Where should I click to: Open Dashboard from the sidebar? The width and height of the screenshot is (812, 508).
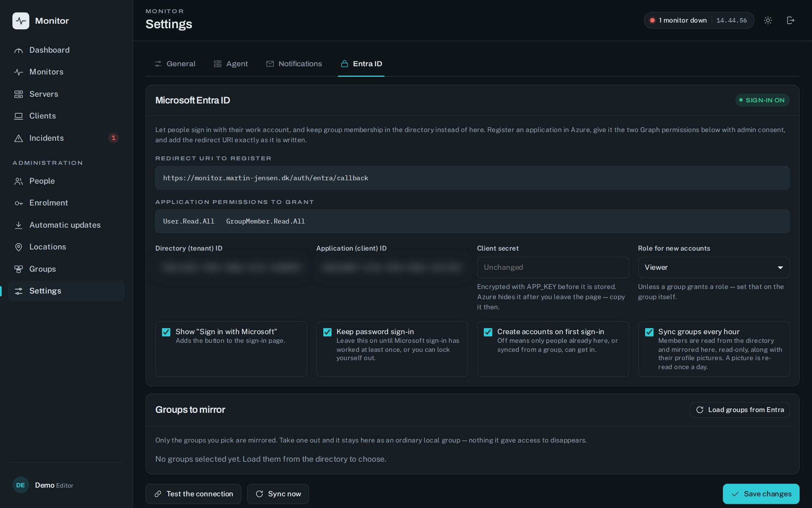(x=66, y=50)
